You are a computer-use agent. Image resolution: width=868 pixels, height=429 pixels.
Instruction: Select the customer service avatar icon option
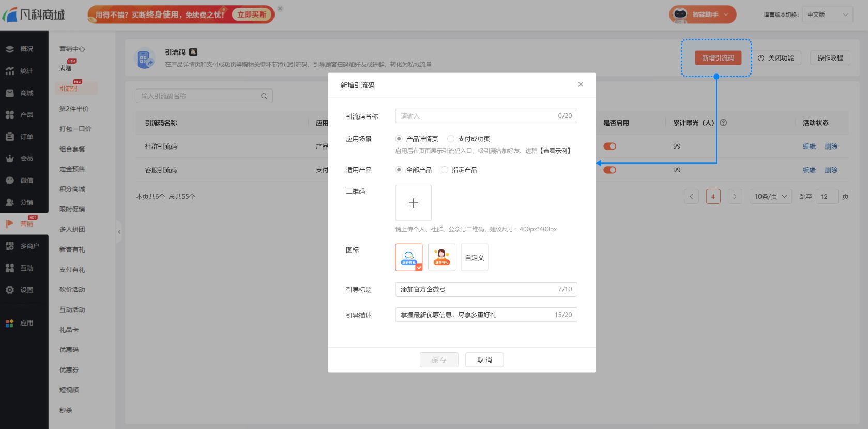point(441,257)
